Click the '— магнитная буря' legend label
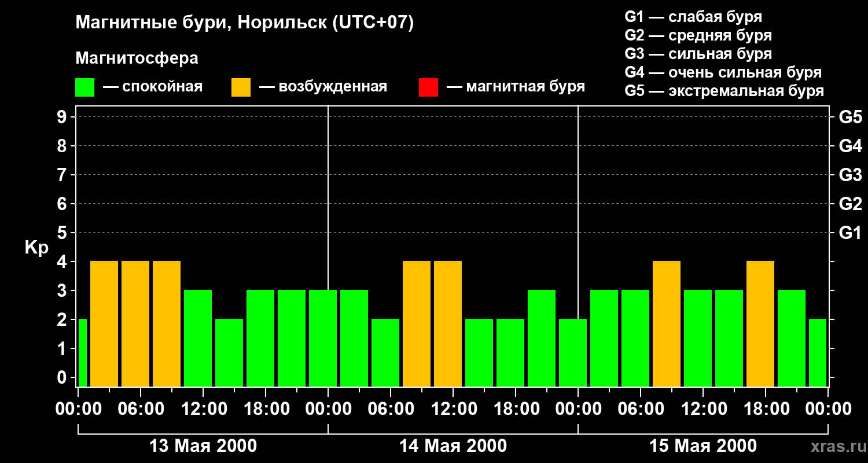Screen dimensions: 868x463 (x=516, y=87)
